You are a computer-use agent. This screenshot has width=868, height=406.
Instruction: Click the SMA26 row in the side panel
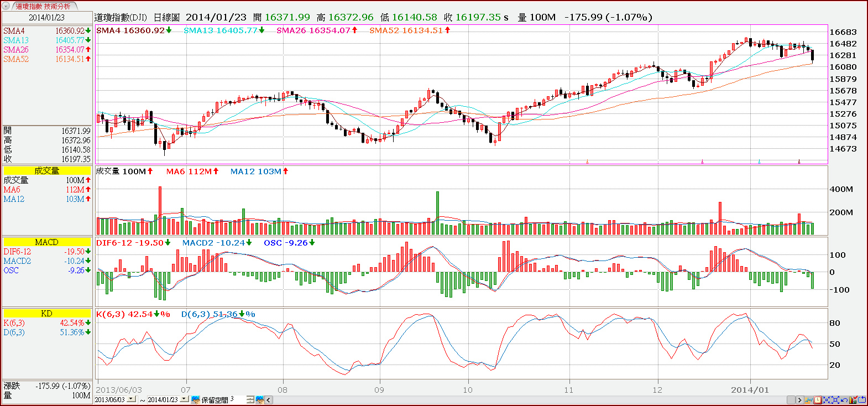tap(47, 50)
